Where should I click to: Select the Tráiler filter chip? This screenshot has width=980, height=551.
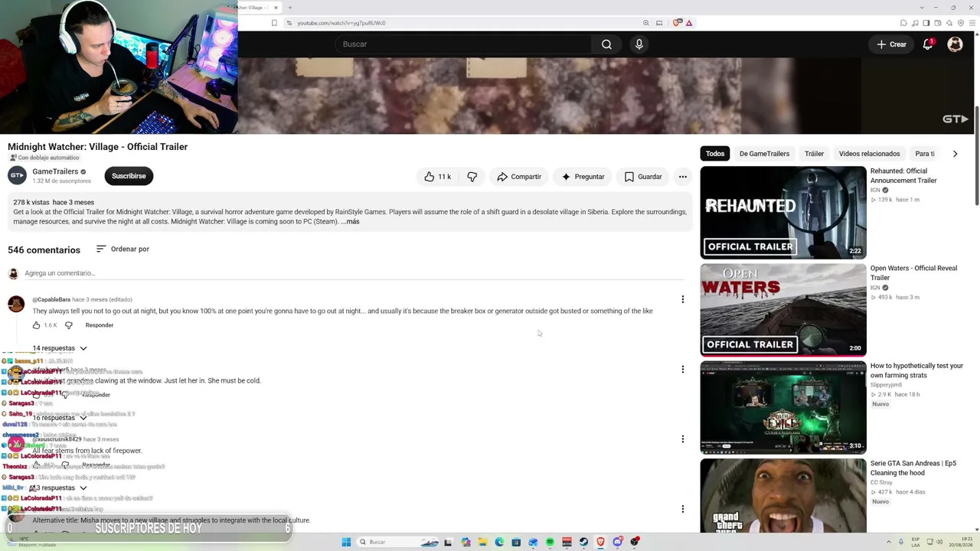814,154
